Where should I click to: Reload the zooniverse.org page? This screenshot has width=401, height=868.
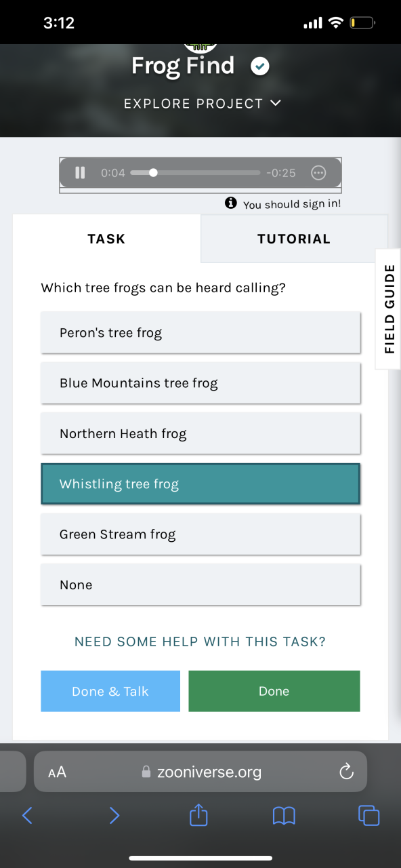[x=346, y=772]
